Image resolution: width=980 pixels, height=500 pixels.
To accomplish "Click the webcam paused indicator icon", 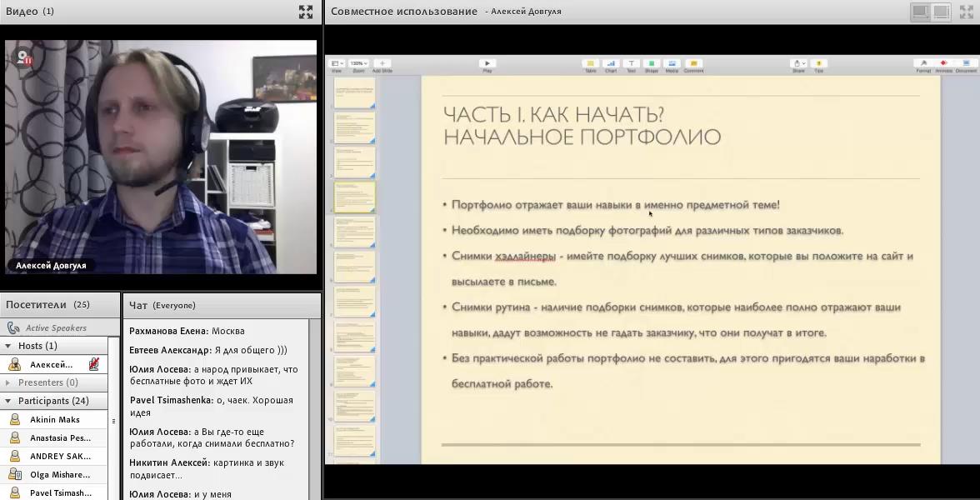I will click(24, 58).
